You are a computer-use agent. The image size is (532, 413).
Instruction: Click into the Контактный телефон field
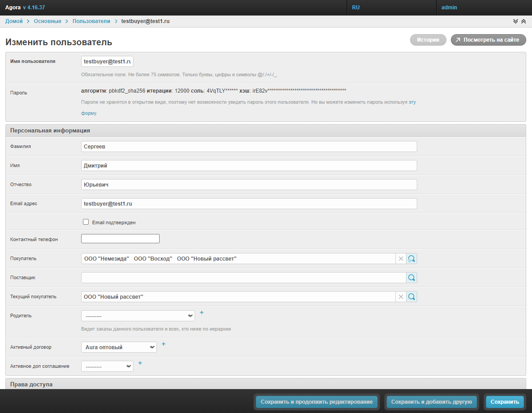pos(120,239)
